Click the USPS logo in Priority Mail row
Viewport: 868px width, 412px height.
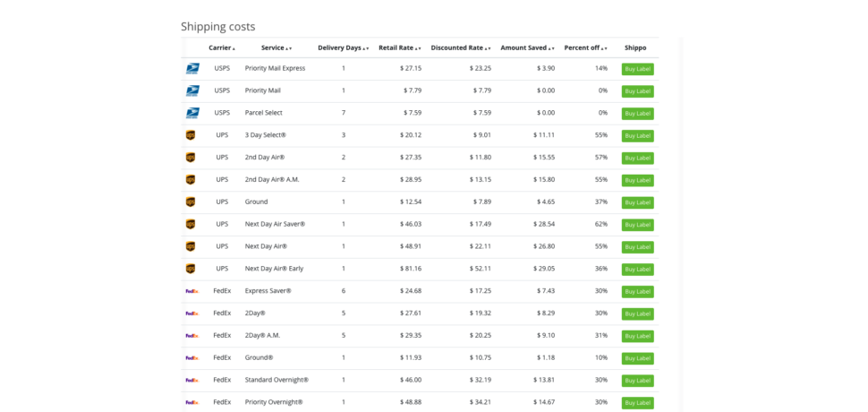click(x=192, y=90)
